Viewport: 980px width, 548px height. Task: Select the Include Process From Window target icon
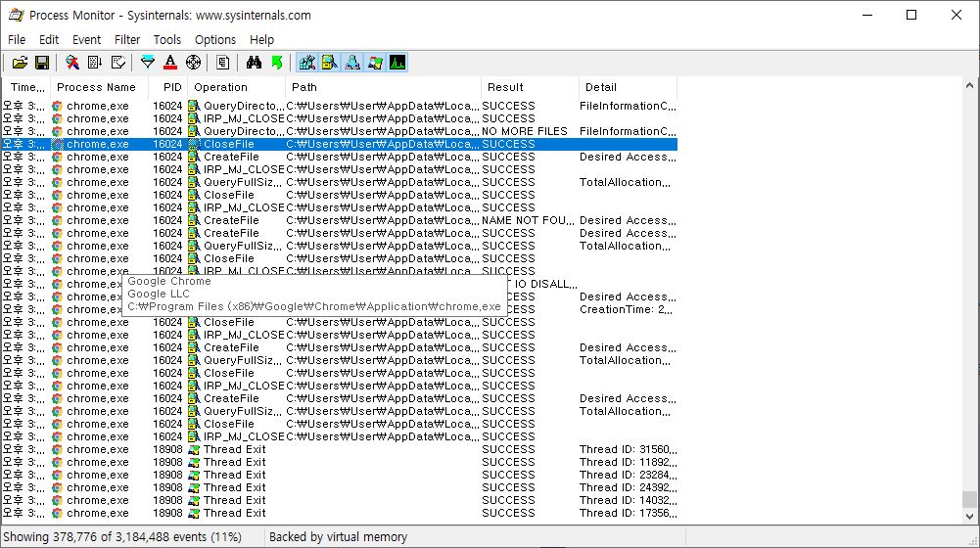point(193,63)
